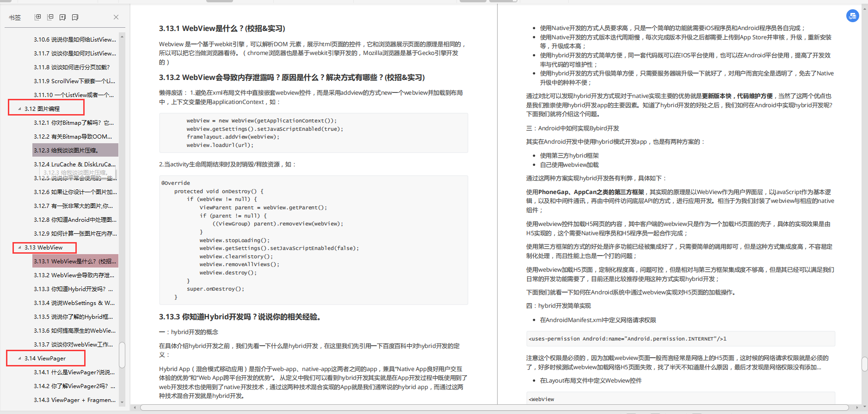The height and width of the screenshot is (414, 868).
Task: Open bookmark 3.12 图片编程
Action: [42, 109]
